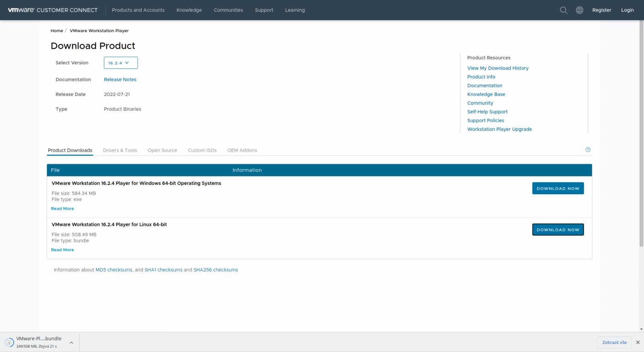Open the Self-Help Support link
This screenshot has height=352, width=644.
pos(487,112)
